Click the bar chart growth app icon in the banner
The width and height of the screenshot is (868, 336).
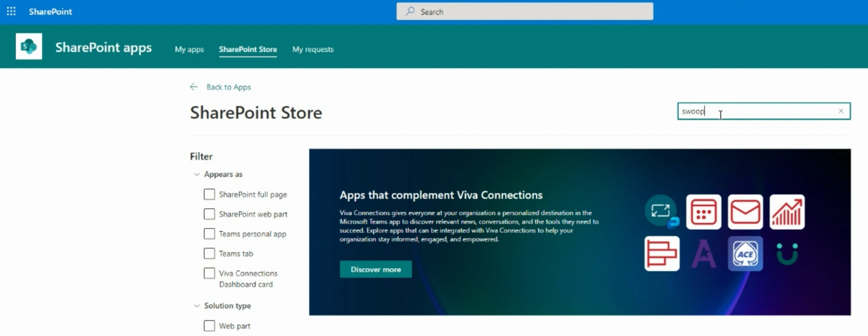point(787,212)
